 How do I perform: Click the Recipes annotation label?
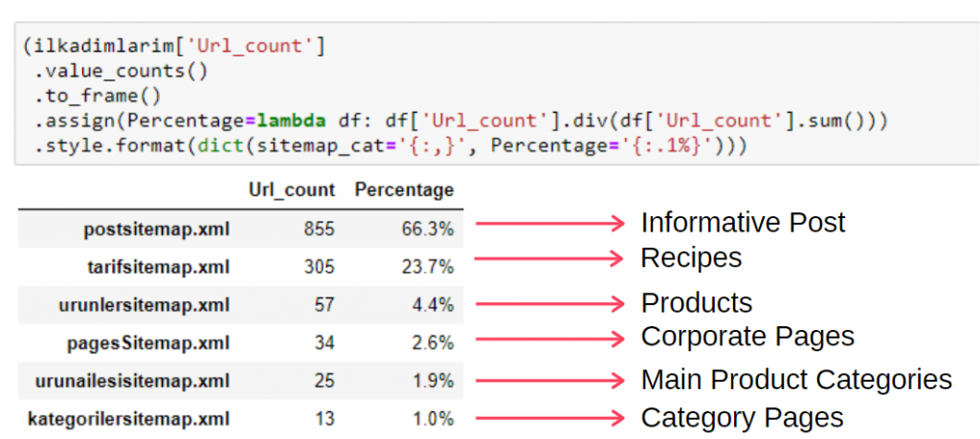(691, 258)
